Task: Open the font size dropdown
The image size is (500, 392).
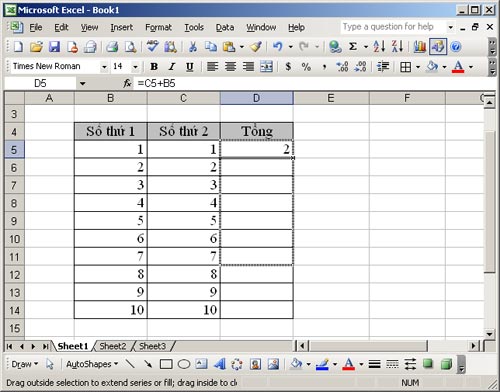Action: click(135, 67)
